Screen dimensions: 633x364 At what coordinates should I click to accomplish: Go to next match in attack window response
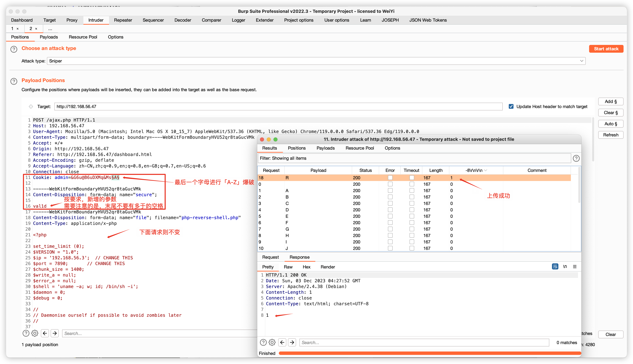click(x=292, y=342)
